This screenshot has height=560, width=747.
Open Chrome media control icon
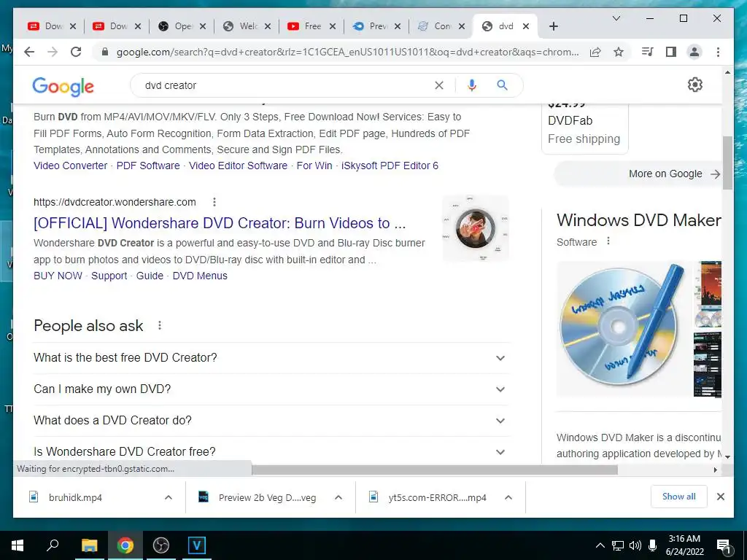click(x=648, y=52)
